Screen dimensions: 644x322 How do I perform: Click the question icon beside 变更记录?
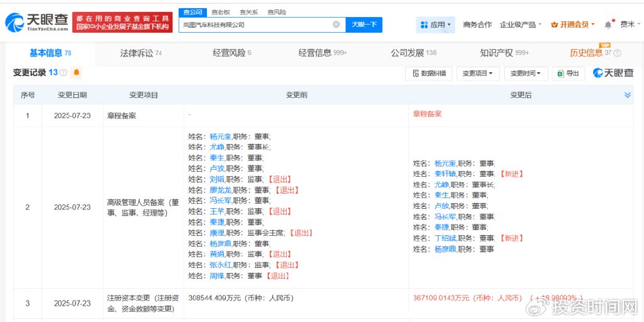pos(64,73)
